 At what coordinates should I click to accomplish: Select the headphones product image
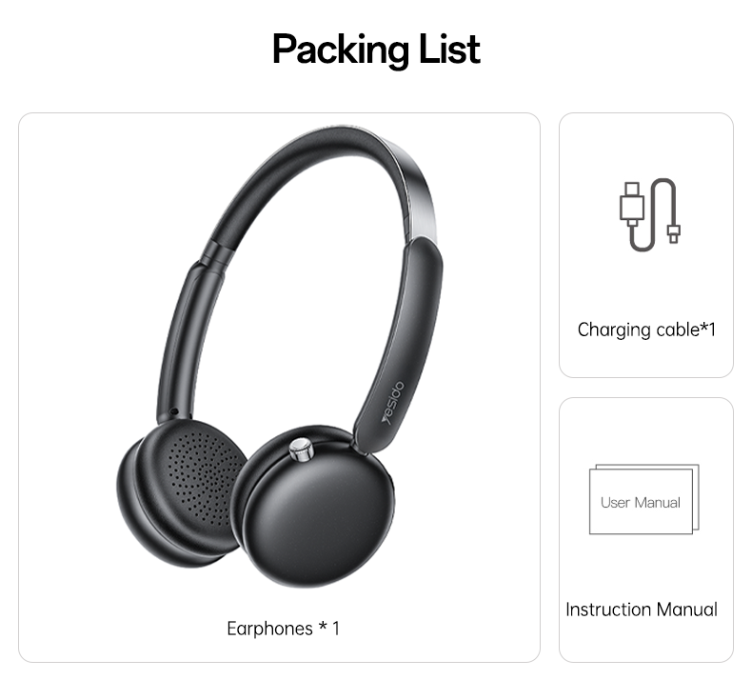[280, 357]
